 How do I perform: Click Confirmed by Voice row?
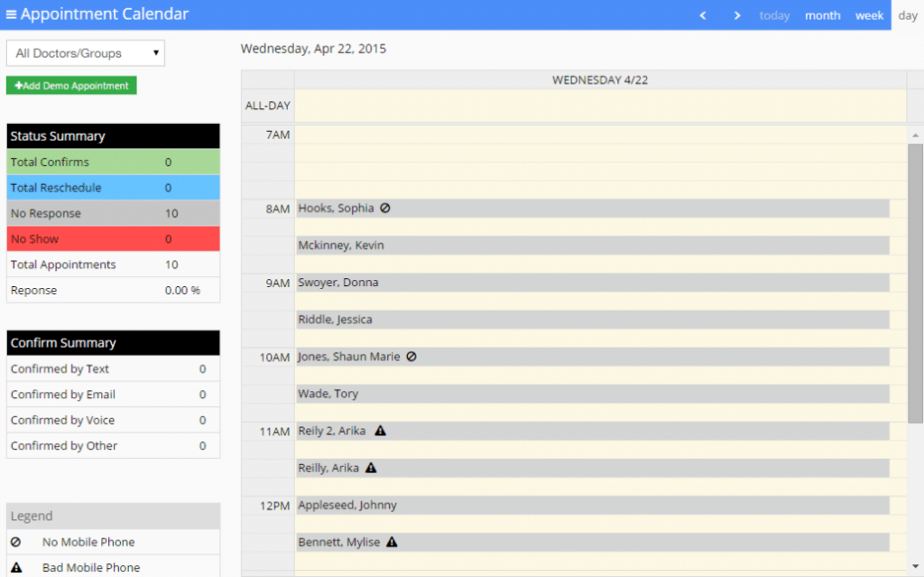point(113,420)
